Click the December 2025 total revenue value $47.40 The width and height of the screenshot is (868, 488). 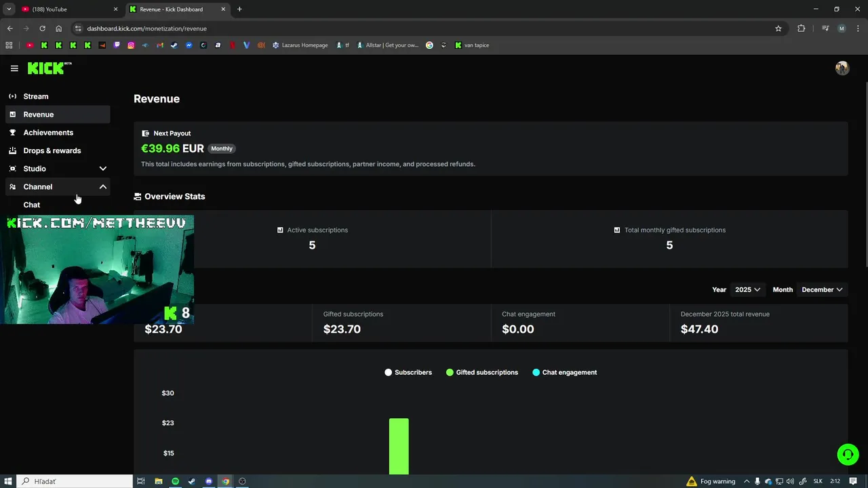click(699, 329)
